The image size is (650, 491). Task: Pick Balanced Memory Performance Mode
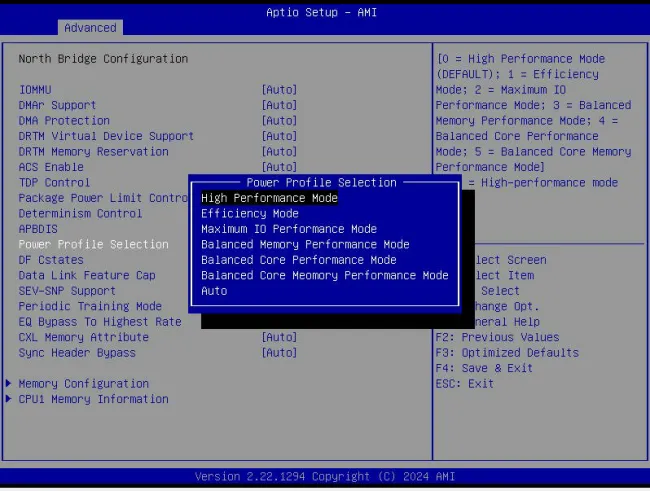(305, 245)
